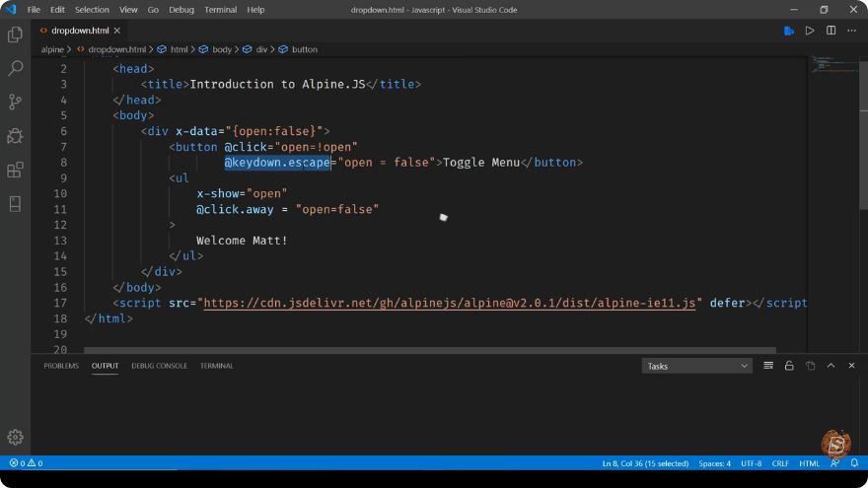Change indentation via Spaces: 4
The image size is (868, 488).
(x=714, y=463)
